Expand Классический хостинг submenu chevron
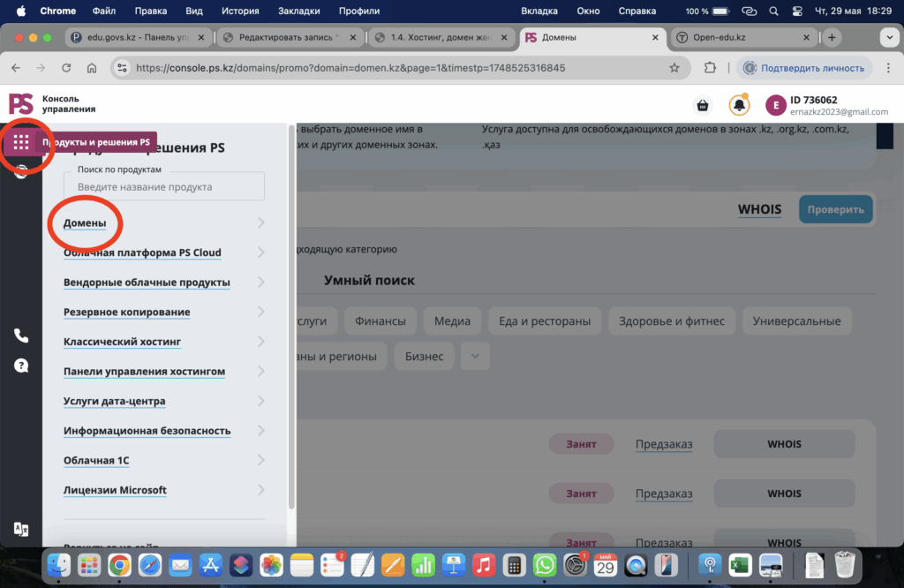The height and width of the screenshot is (588, 904). point(261,342)
